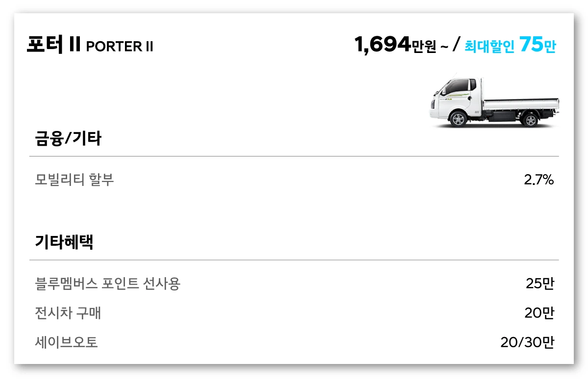
Task: Click the 20만 display car value
Action: 539,313
